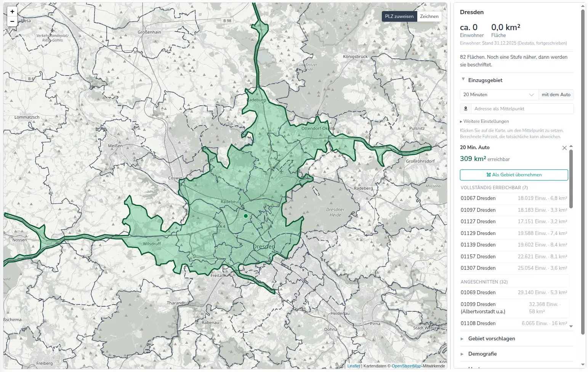Open the OpenStreetMap attribution link
The image size is (588, 372).
click(407, 366)
